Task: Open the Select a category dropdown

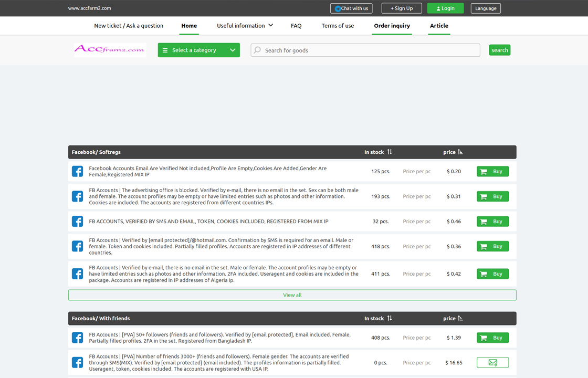Action: pos(199,50)
